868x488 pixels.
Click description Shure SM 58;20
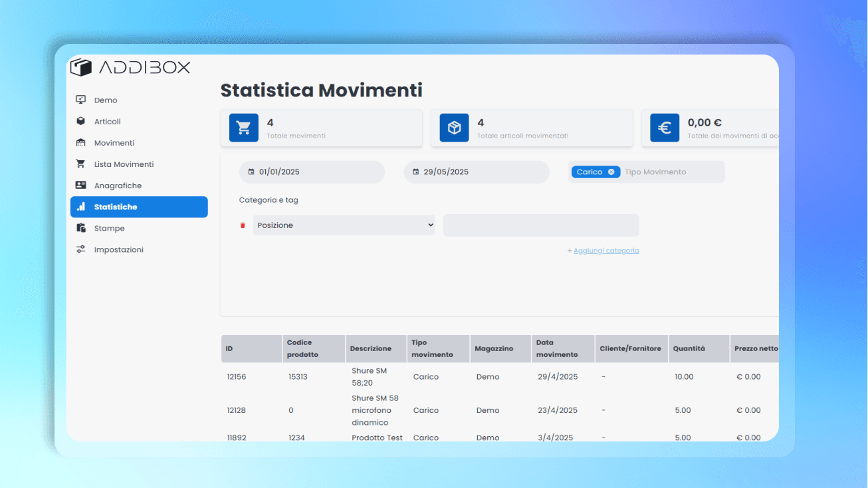[x=369, y=376]
